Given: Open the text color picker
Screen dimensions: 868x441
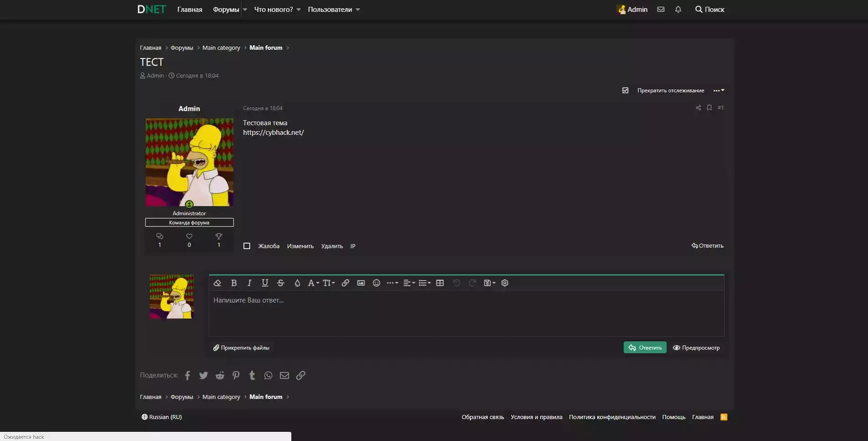Looking at the screenshot, I should [x=297, y=283].
